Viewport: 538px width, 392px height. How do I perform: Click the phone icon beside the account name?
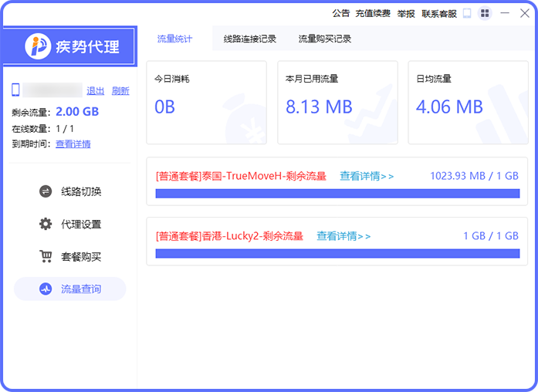coord(15,90)
